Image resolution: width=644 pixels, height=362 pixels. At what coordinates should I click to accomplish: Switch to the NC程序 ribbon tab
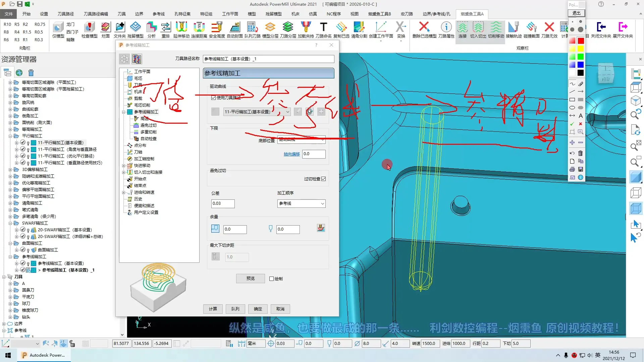point(333,14)
